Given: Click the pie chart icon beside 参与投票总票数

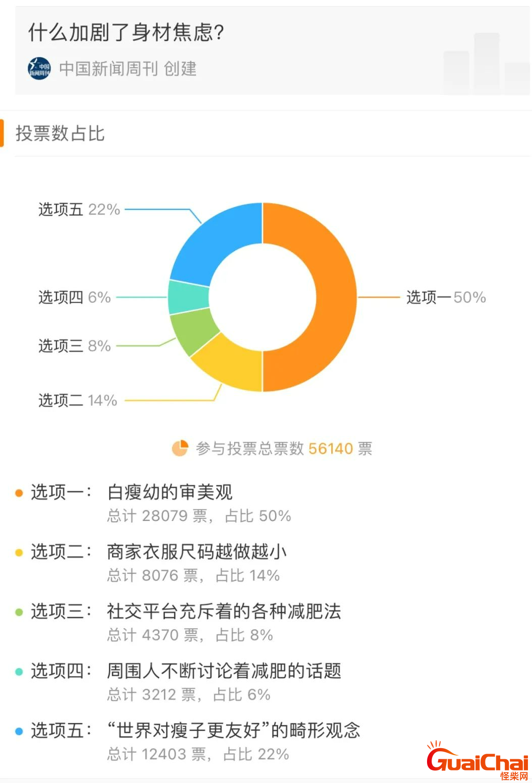Looking at the screenshot, I should 180,448.
